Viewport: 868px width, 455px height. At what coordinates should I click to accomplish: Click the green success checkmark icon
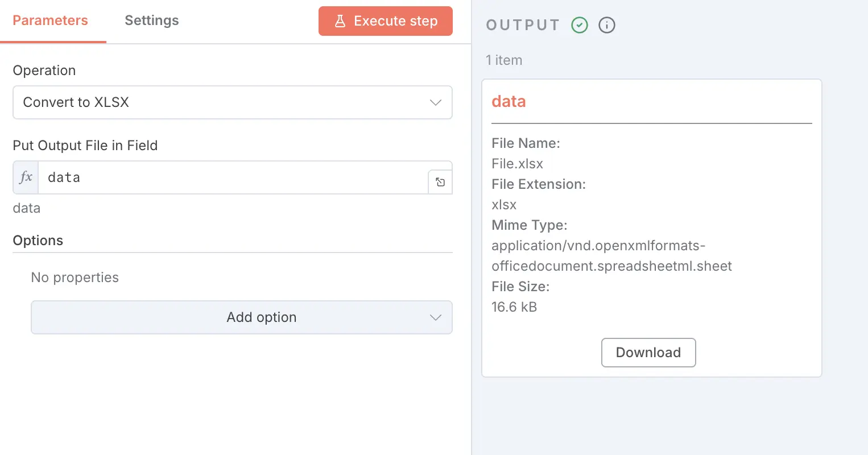point(580,25)
